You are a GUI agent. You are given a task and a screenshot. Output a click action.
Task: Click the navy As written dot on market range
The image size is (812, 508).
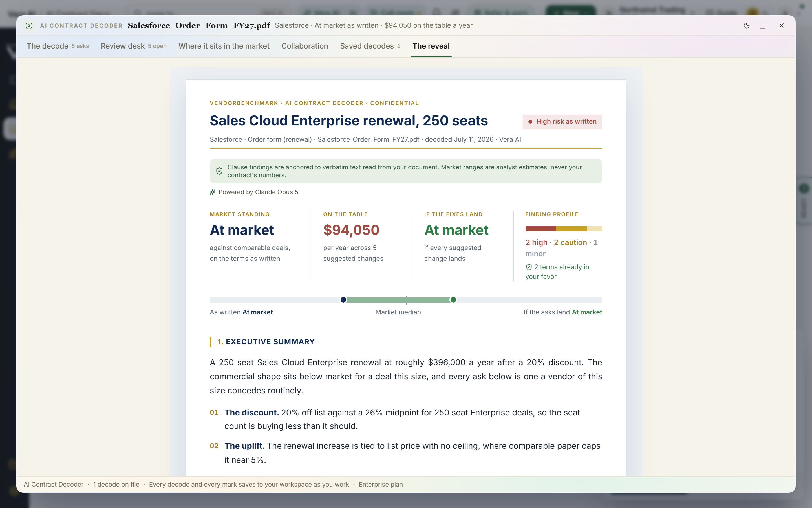(x=343, y=300)
